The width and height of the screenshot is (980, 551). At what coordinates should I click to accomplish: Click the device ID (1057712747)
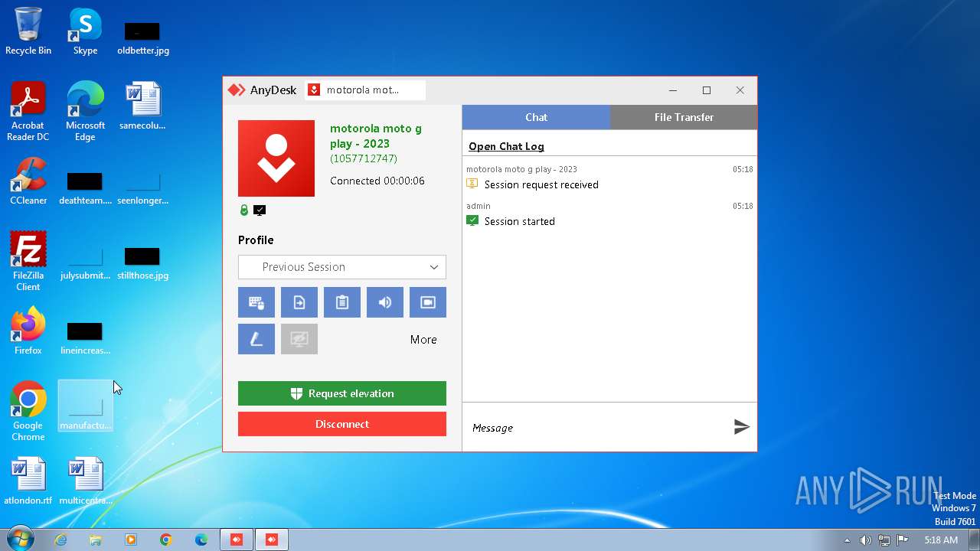click(x=364, y=158)
